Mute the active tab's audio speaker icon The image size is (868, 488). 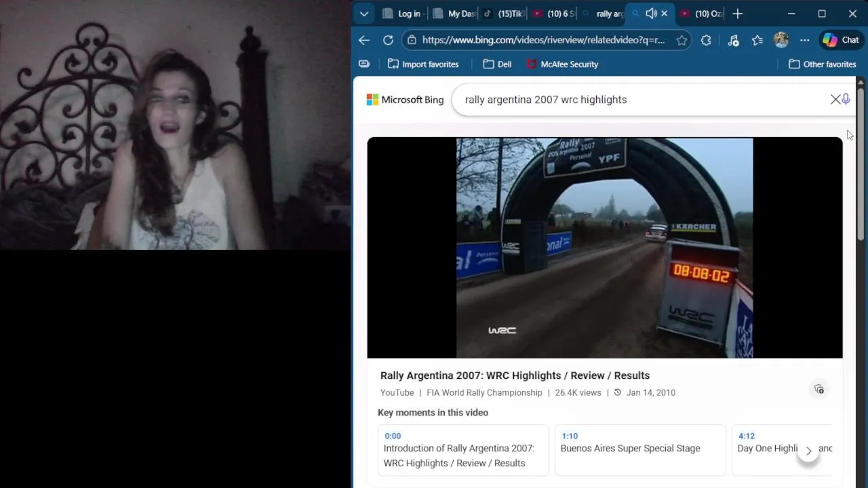point(651,14)
